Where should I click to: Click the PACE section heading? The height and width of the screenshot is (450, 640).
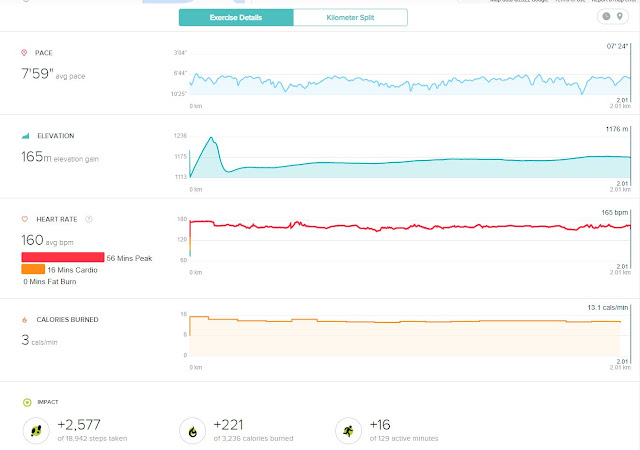click(44, 53)
